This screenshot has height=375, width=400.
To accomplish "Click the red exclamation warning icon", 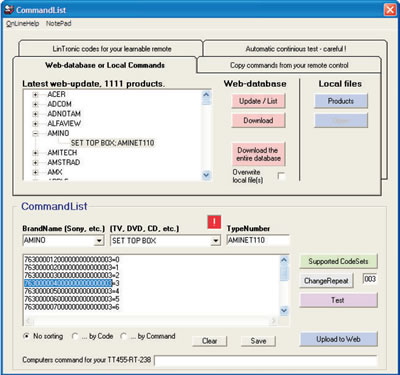I will pos(214,222).
